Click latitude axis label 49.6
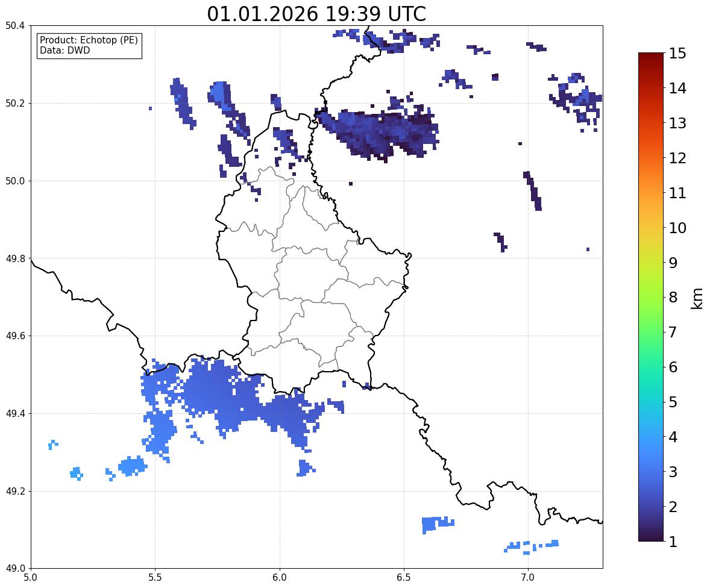710x588 pixels. [x=15, y=336]
